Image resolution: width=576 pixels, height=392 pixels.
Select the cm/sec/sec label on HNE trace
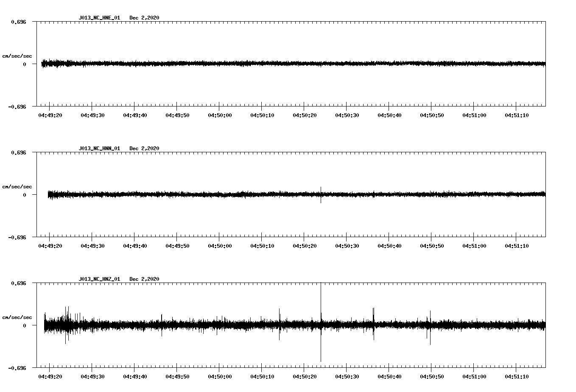[17, 55]
